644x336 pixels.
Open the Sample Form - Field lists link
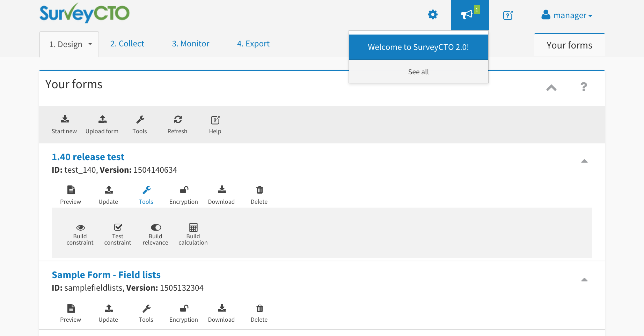pyautogui.click(x=106, y=275)
